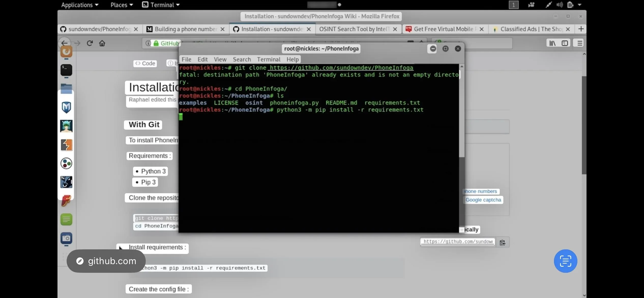
Task: Open the Firefox icon in the dock
Action: click(66, 52)
